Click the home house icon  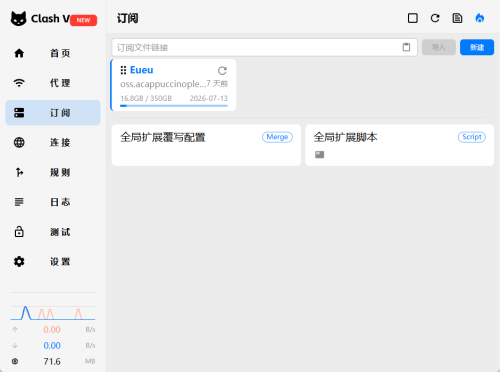19,53
